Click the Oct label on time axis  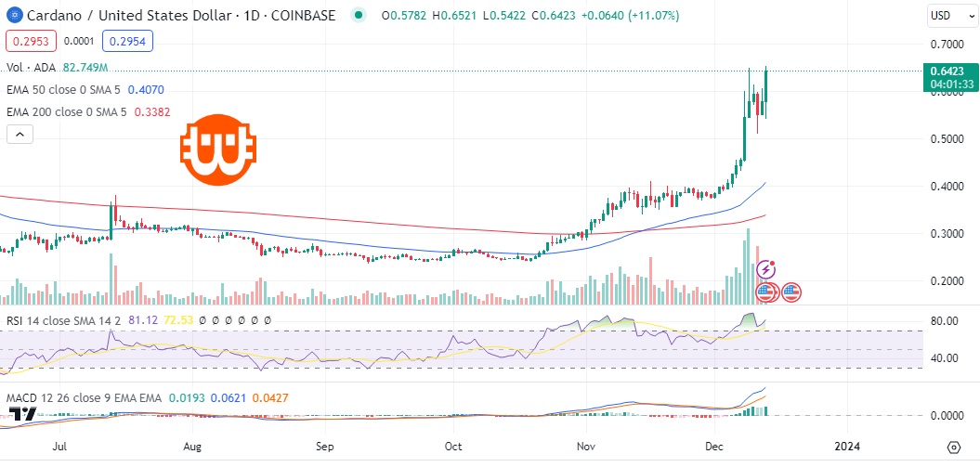point(452,447)
